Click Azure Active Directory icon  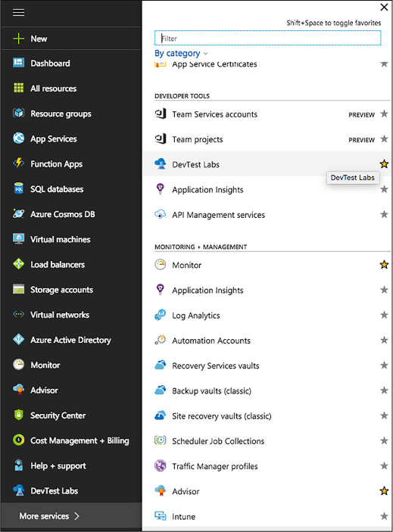(18, 339)
